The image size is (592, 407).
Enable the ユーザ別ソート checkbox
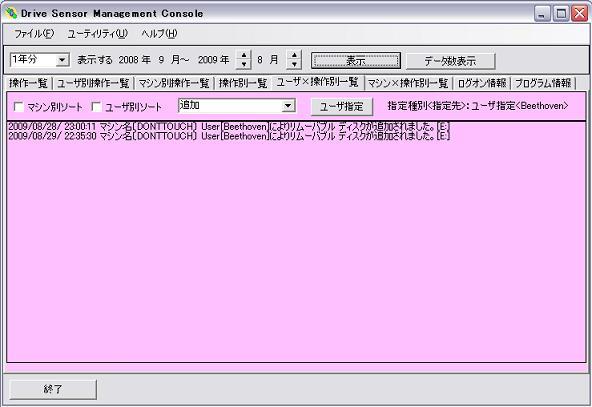coord(97,107)
